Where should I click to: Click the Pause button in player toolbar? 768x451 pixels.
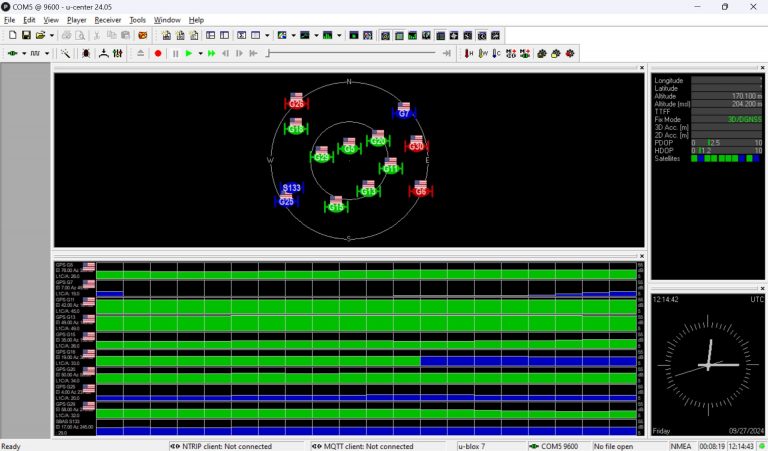(175, 53)
